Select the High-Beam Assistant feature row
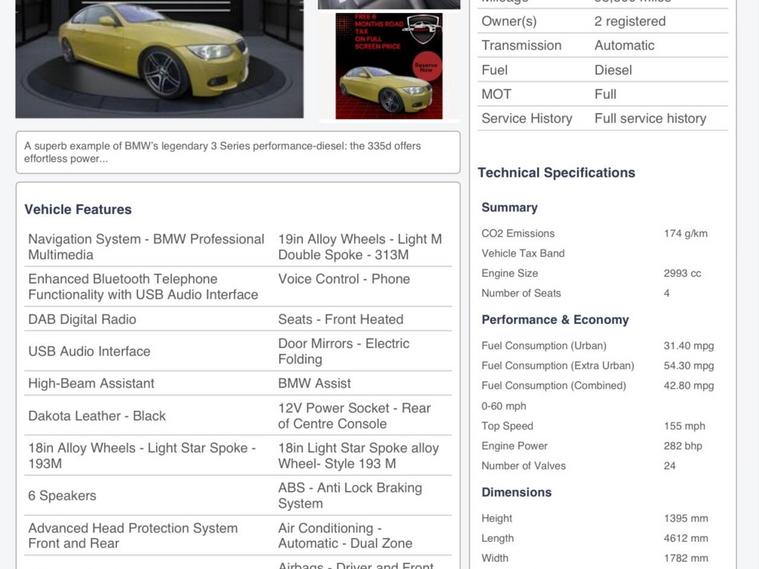The image size is (759, 569). [91, 383]
